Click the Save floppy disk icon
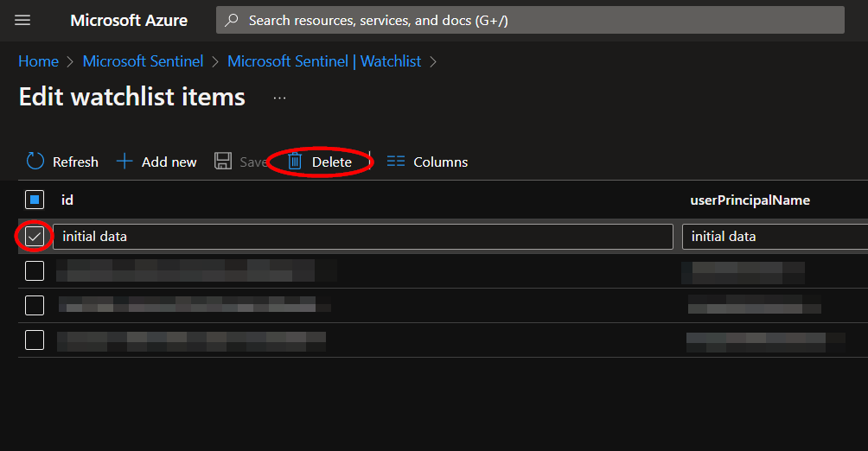The height and width of the screenshot is (451, 868). coord(223,162)
